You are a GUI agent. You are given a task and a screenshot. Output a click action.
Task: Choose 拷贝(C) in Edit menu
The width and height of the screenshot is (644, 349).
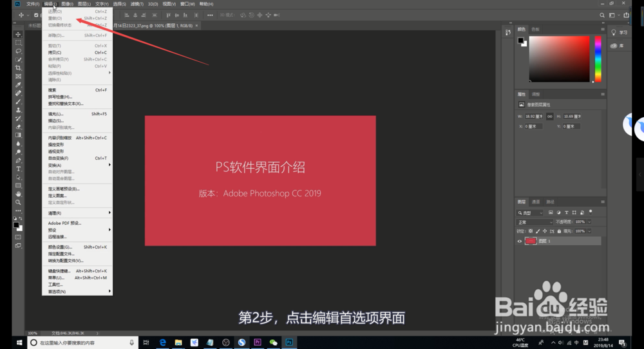(77, 53)
